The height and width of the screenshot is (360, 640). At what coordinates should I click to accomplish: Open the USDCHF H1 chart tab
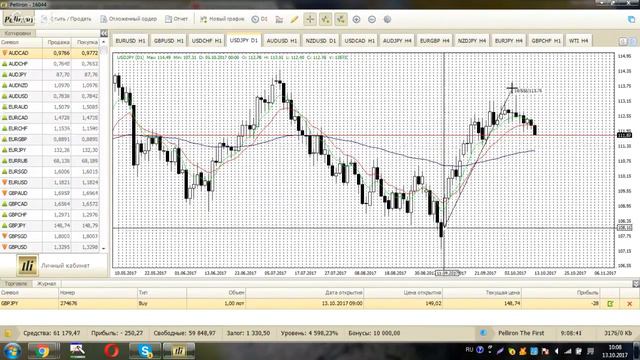207,41
